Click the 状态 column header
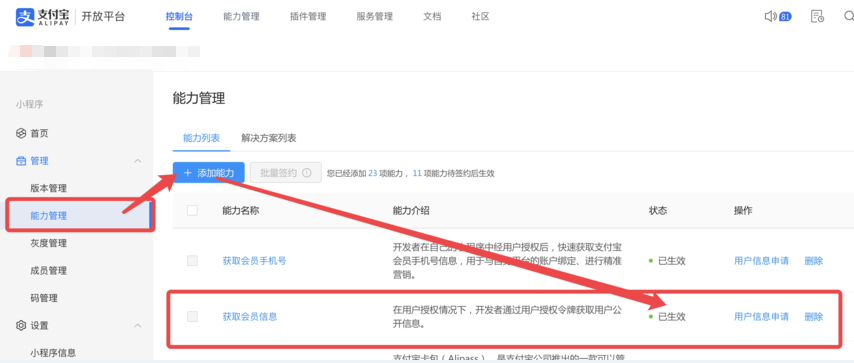The image size is (854, 363). [x=658, y=210]
